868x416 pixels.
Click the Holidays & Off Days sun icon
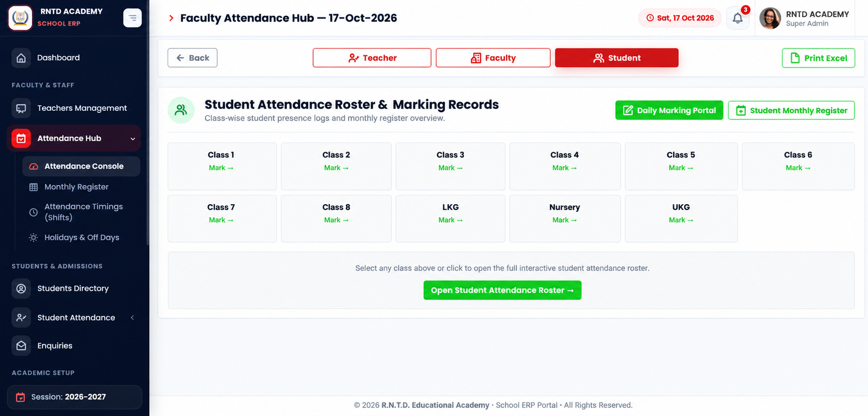coord(34,237)
